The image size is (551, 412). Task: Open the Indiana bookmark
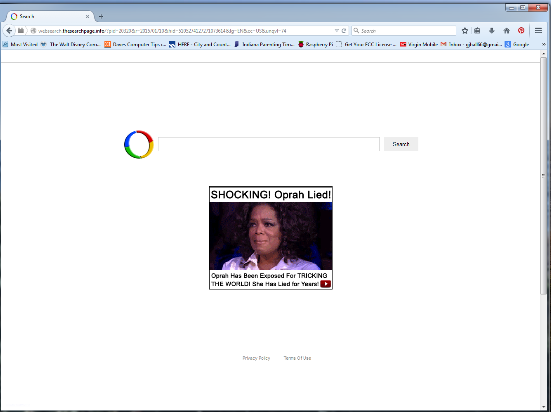[x=264, y=44]
